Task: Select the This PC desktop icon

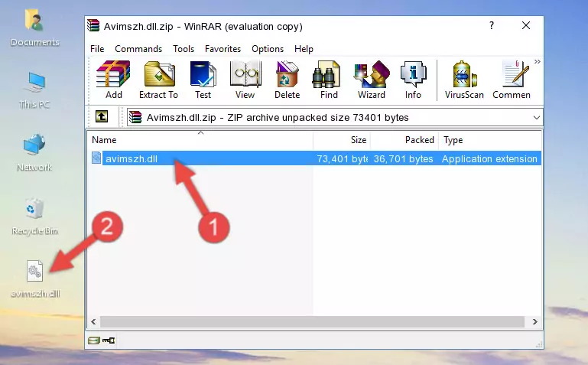Action: click(x=35, y=90)
